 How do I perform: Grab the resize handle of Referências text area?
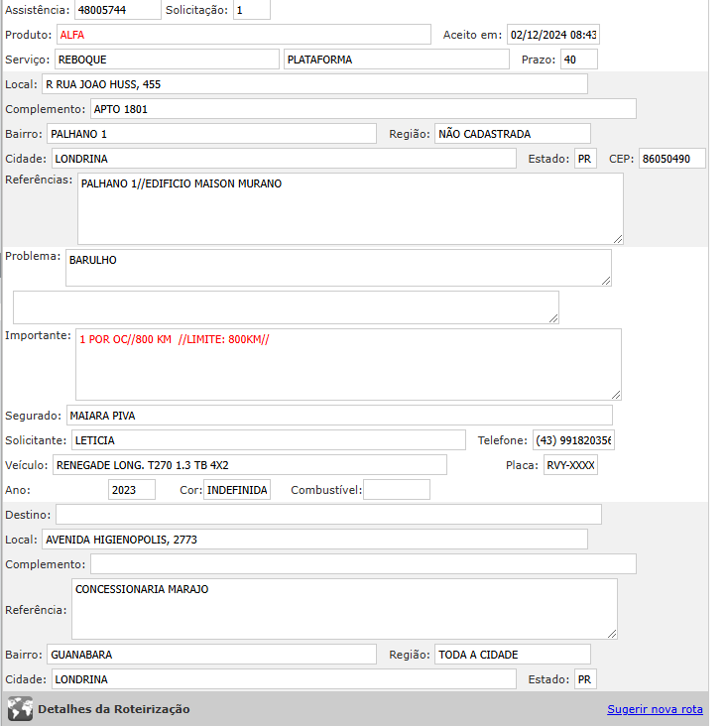[x=617, y=238]
